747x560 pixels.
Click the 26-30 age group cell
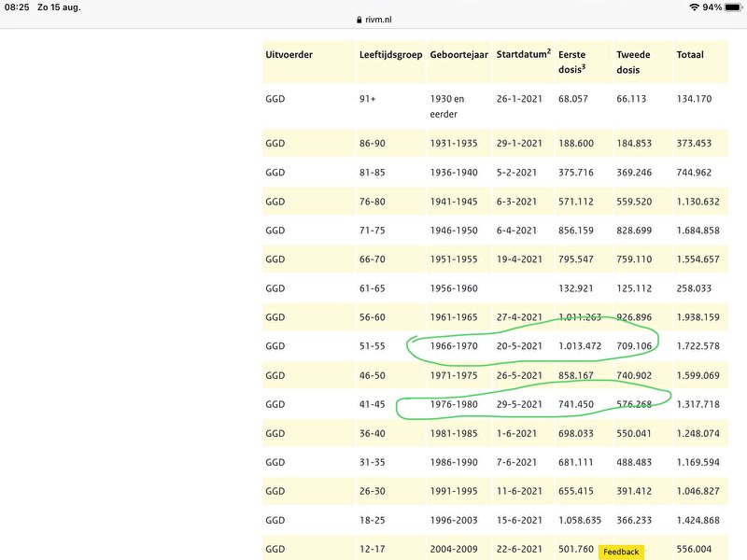click(372, 491)
